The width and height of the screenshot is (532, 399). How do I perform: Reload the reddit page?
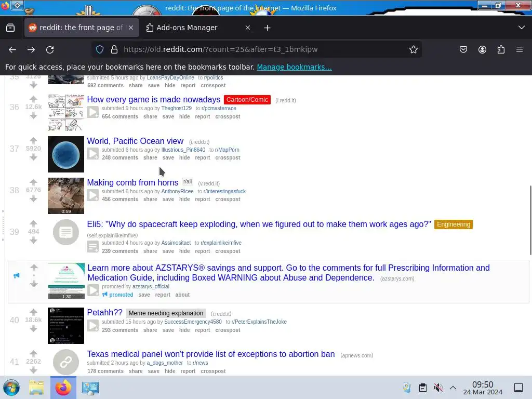[50, 49]
